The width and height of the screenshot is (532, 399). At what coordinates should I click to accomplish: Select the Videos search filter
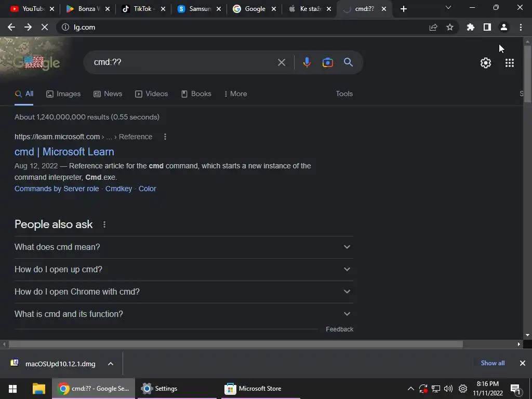pyautogui.click(x=151, y=94)
